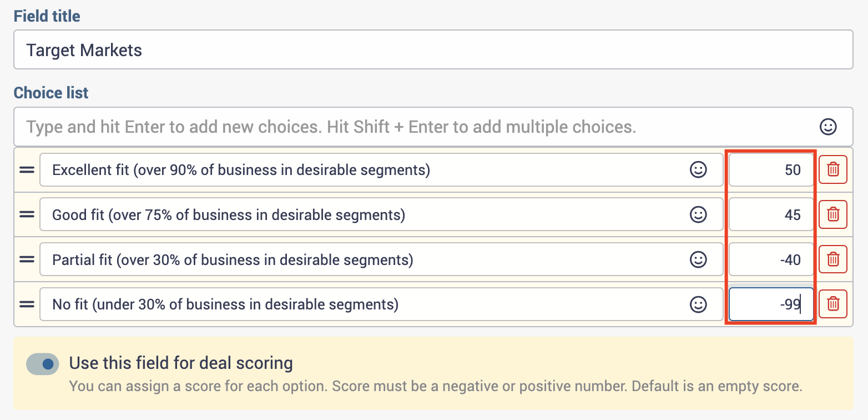Click the Field title input with Target Markets
868x420 pixels.
click(x=433, y=50)
